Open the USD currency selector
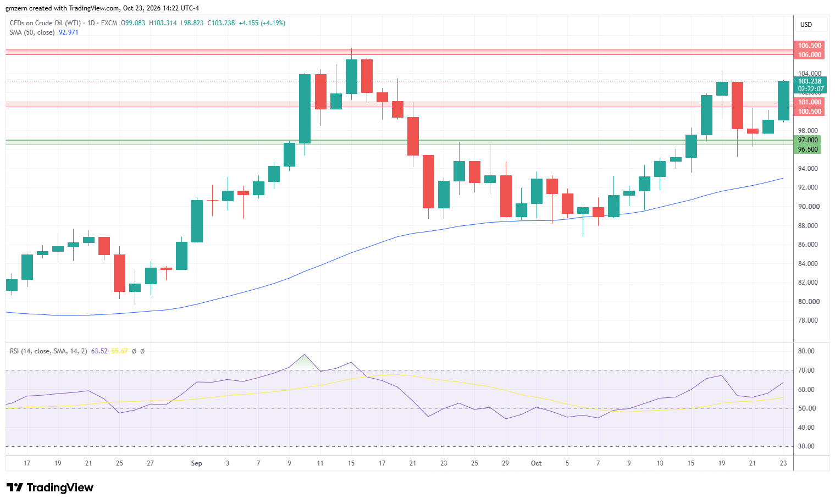The width and height of the screenshot is (835, 504). coord(811,25)
